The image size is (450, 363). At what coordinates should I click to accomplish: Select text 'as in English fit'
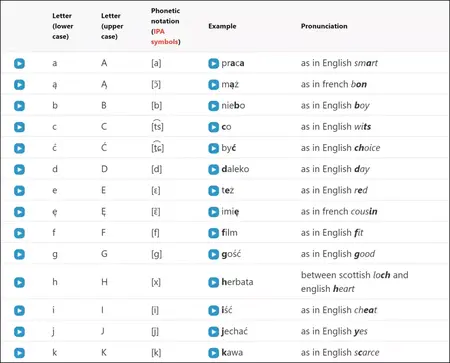pyautogui.click(x=332, y=233)
